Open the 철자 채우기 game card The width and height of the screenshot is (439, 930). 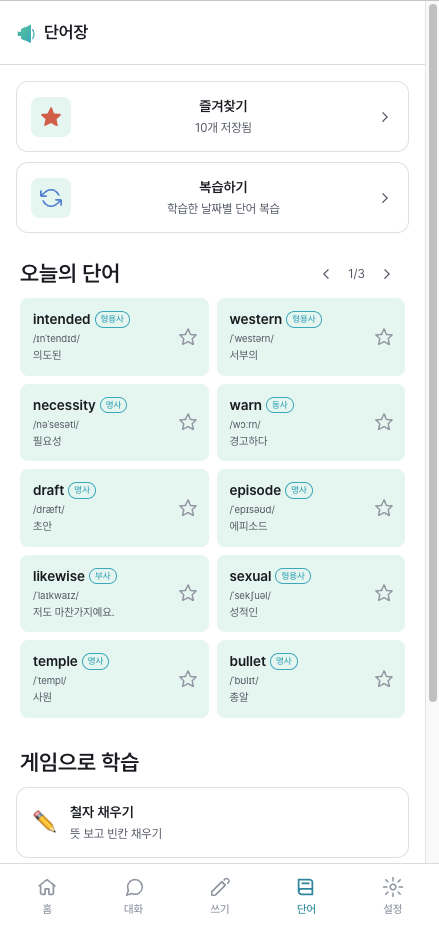tap(212, 822)
